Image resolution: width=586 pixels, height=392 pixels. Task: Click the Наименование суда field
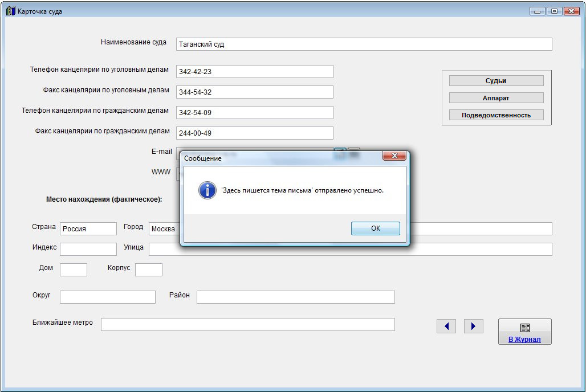pos(364,44)
